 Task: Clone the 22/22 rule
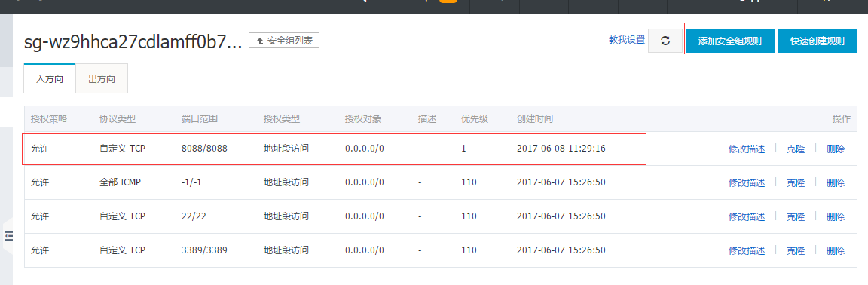pos(796,216)
